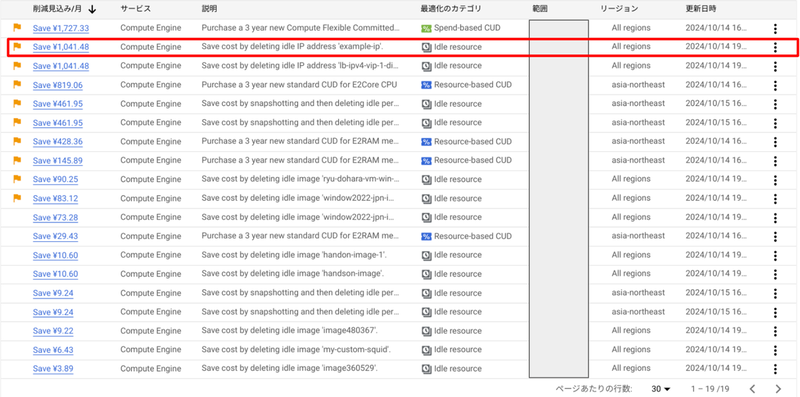This screenshot has height=397, width=800.
Task: Click description mentioning 'image480367'
Action: (289, 331)
